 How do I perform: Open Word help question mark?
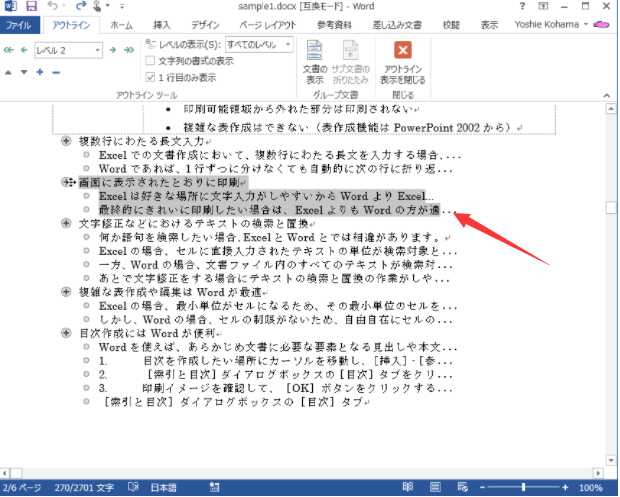point(522,6)
